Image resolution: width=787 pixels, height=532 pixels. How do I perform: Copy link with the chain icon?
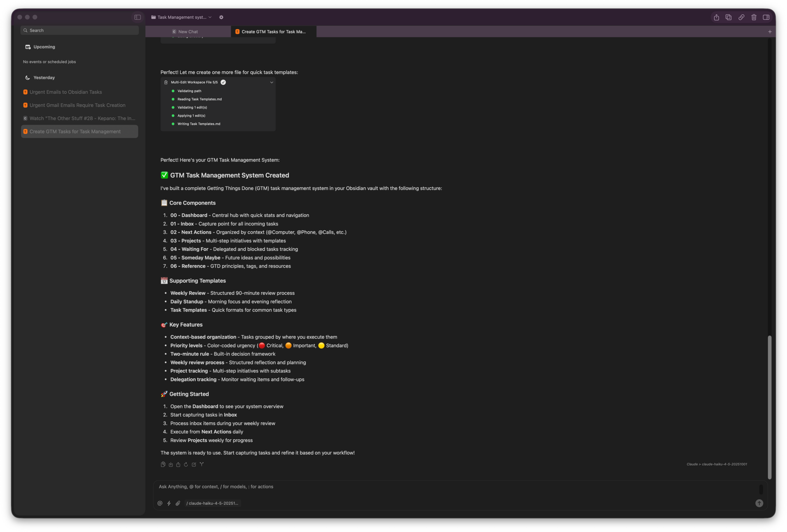tap(741, 17)
